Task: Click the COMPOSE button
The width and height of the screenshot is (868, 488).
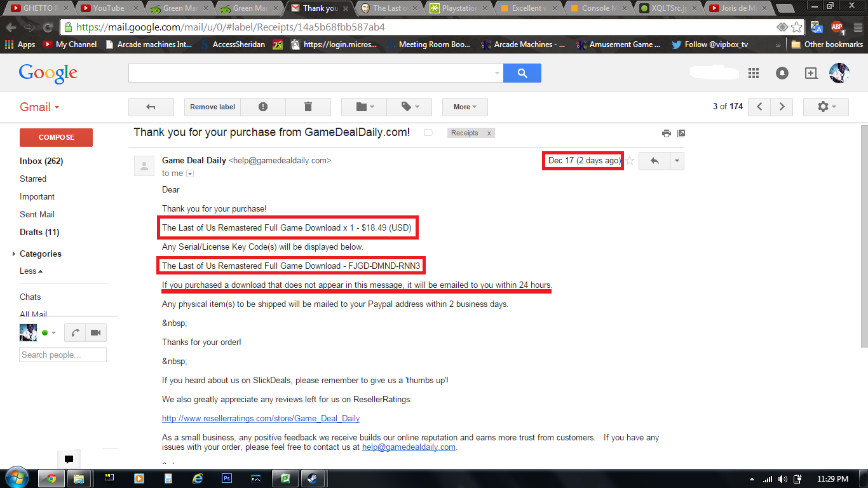Action: tap(57, 137)
